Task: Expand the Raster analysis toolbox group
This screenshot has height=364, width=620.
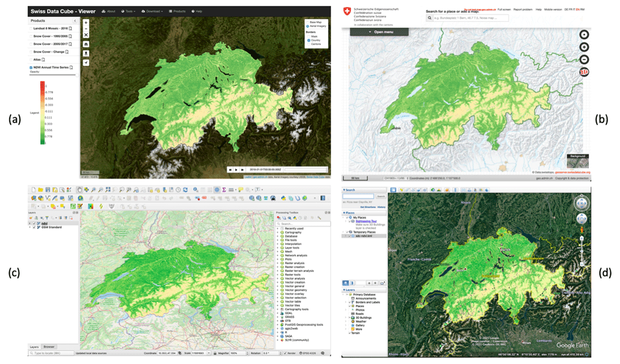Action: coord(278,263)
